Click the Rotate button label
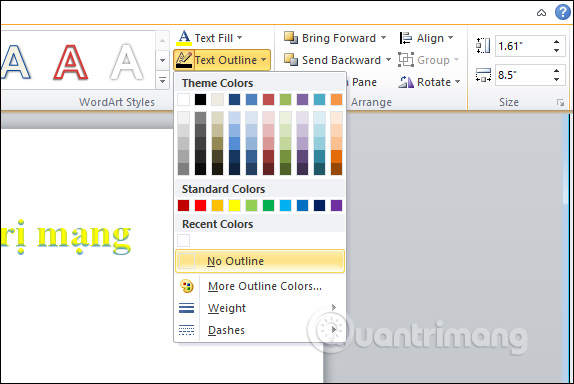The image size is (574, 384). click(x=434, y=82)
